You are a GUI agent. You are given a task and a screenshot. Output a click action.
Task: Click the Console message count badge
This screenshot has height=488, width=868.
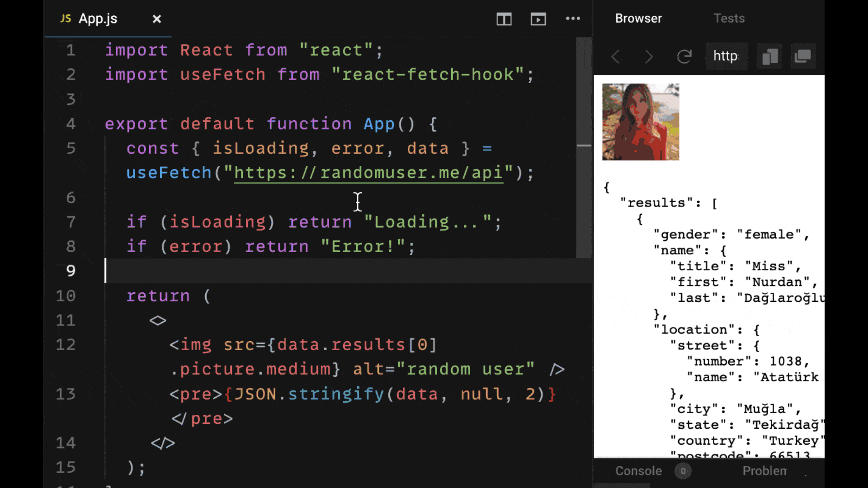click(683, 471)
